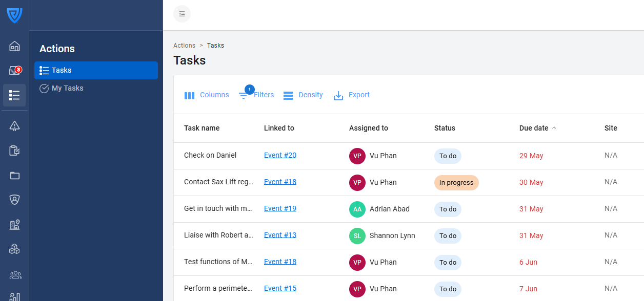Click the Actions breadcrumb link
Screen dimensions: 644x301
pos(184,46)
